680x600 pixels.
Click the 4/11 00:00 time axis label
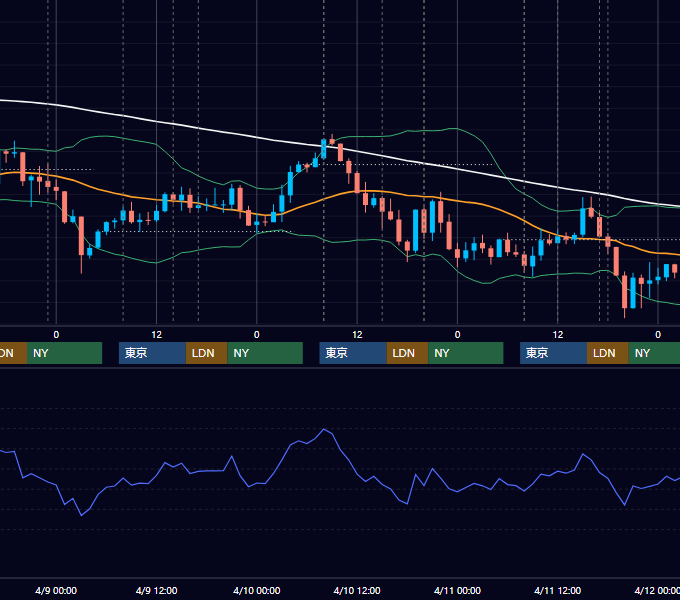pyautogui.click(x=458, y=590)
